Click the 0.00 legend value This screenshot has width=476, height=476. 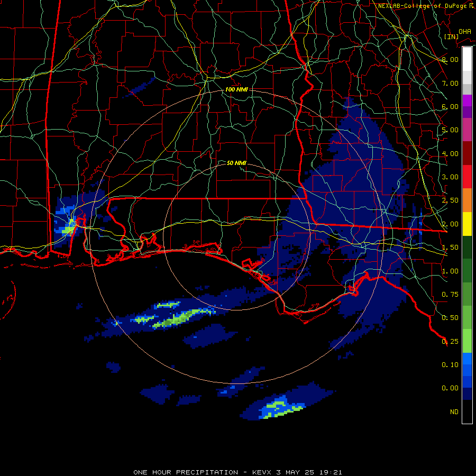tap(450, 388)
